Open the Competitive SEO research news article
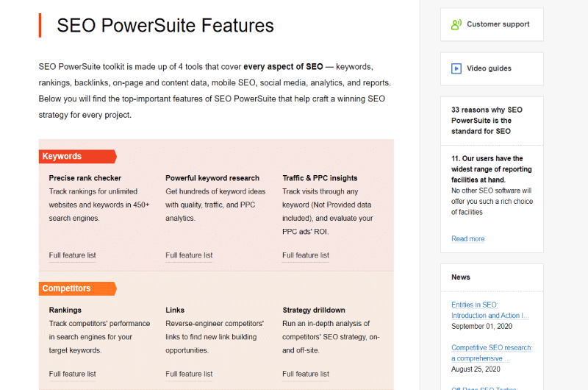This screenshot has height=390, width=588. (x=492, y=352)
